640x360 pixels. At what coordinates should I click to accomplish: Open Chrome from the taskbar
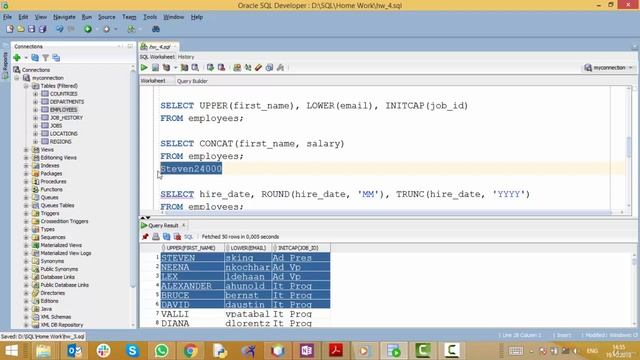click(x=190, y=350)
